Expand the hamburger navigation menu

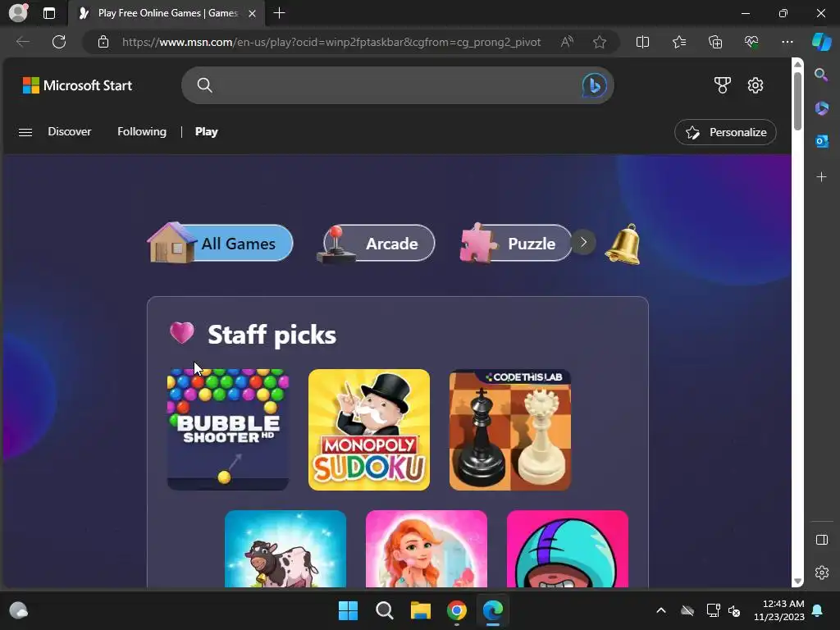(25, 132)
